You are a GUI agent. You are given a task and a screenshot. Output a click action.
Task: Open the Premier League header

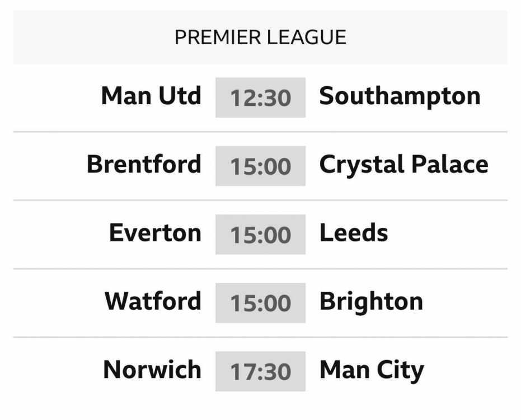pyautogui.click(x=261, y=37)
